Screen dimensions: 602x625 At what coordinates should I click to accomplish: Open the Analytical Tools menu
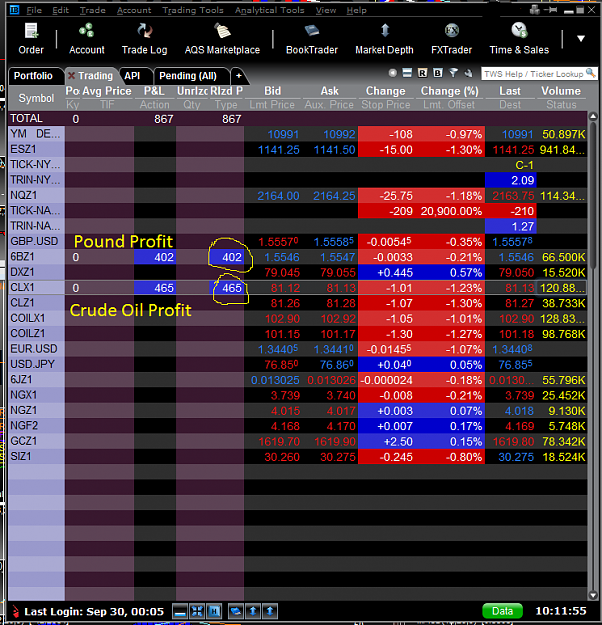270,10
